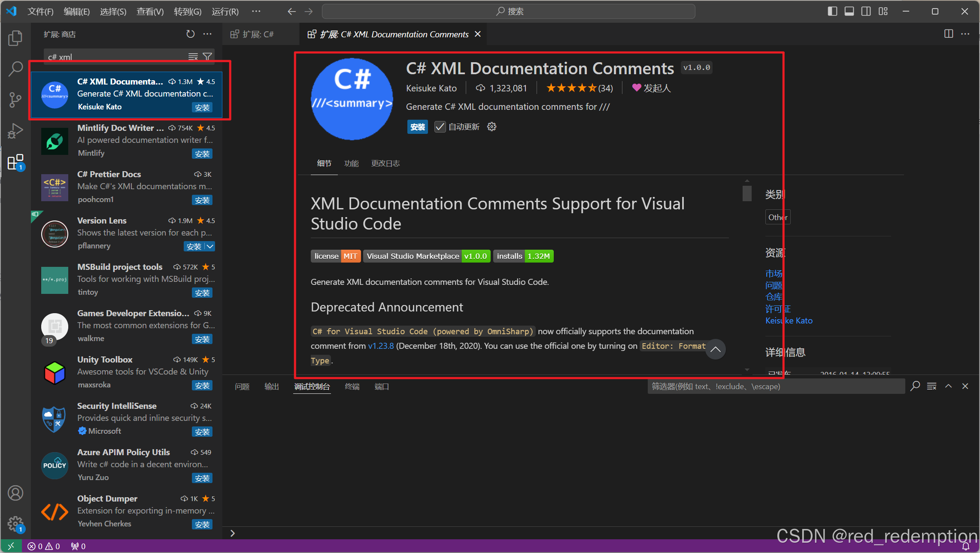Install C# XML Documentation Comments from details page
The height and width of the screenshot is (553, 980).
[418, 127]
